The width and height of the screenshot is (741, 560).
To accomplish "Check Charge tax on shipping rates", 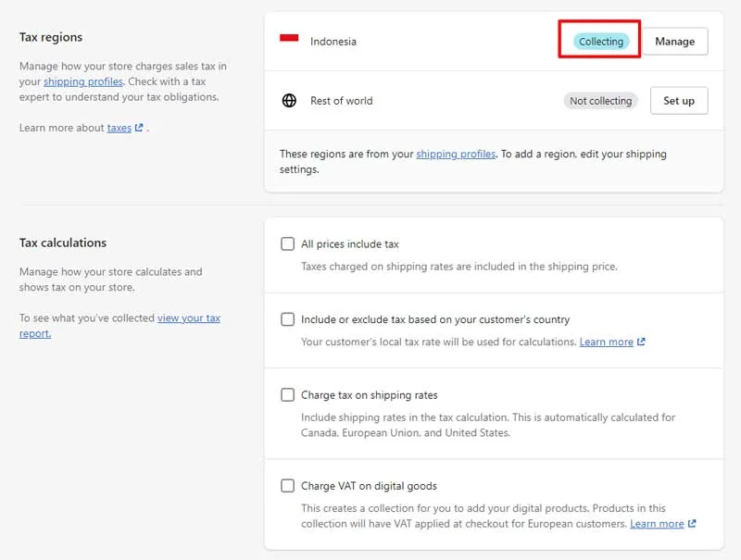I will click(x=287, y=394).
